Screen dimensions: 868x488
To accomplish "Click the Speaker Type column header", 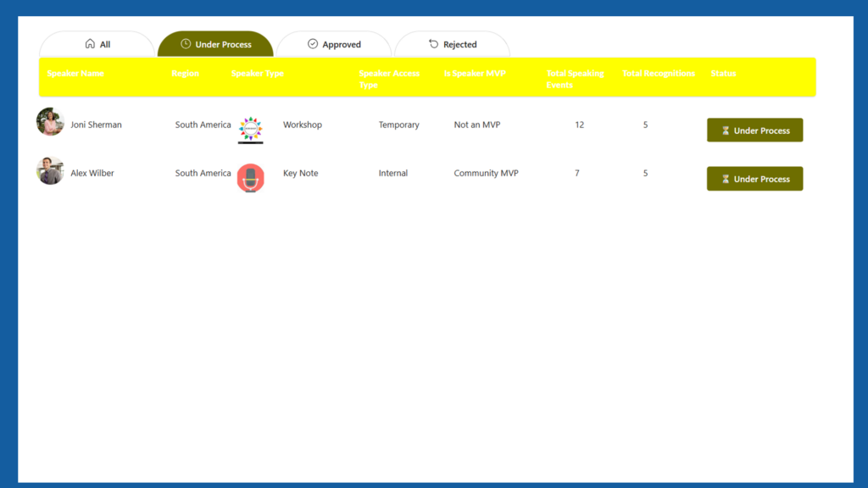I will (258, 74).
